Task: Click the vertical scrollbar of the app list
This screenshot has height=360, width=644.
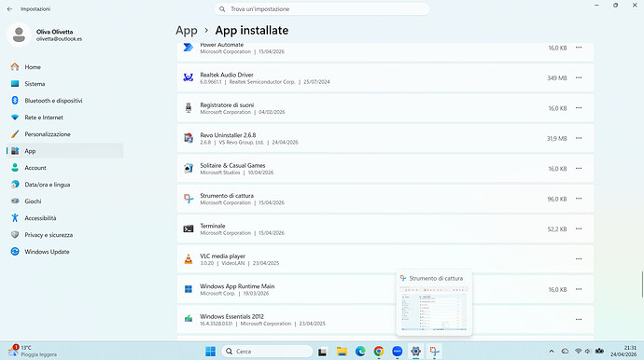Action: coord(641,284)
